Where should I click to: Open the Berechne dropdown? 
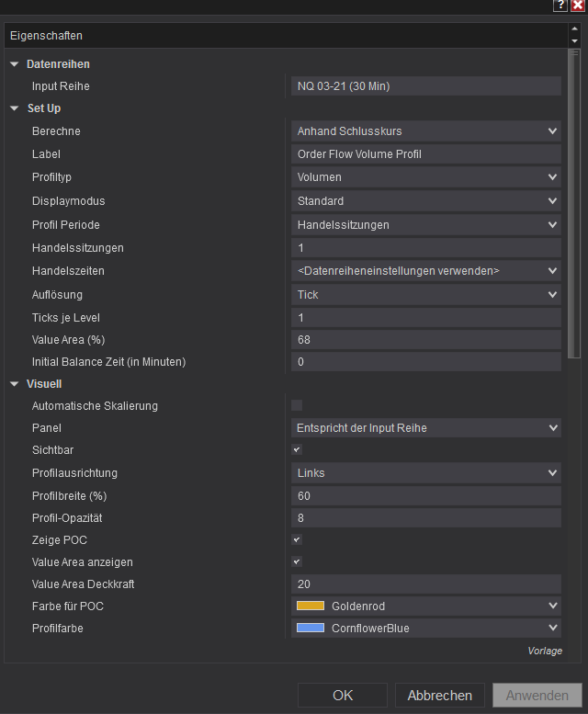426,131
